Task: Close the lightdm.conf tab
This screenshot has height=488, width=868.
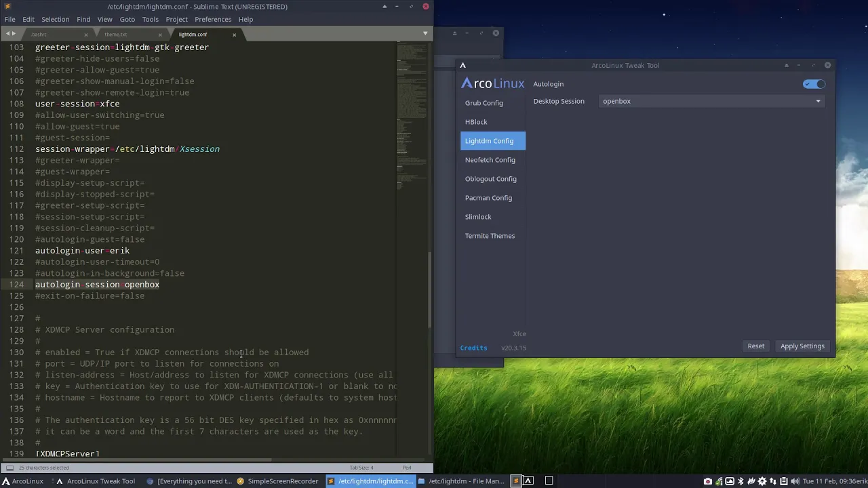Action: pyautogui.click(x=235, y=35)
